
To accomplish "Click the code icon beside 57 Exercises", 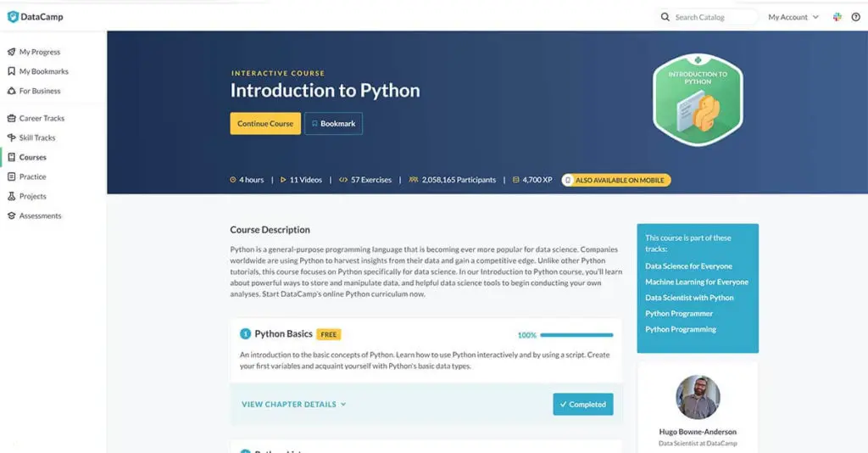I will click(x=343, y=180).
